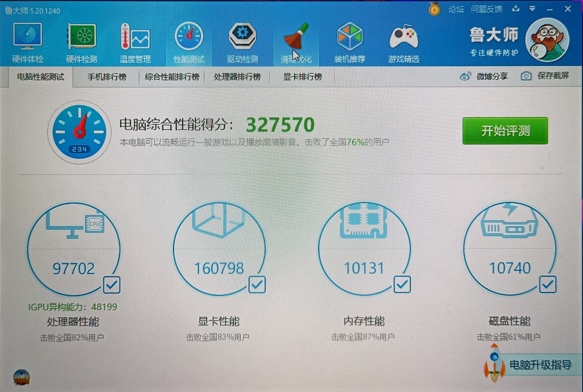583x392 pixels.
Task: Open 电脑升级指导 rocket banner
Action: (x=532, y=365)
